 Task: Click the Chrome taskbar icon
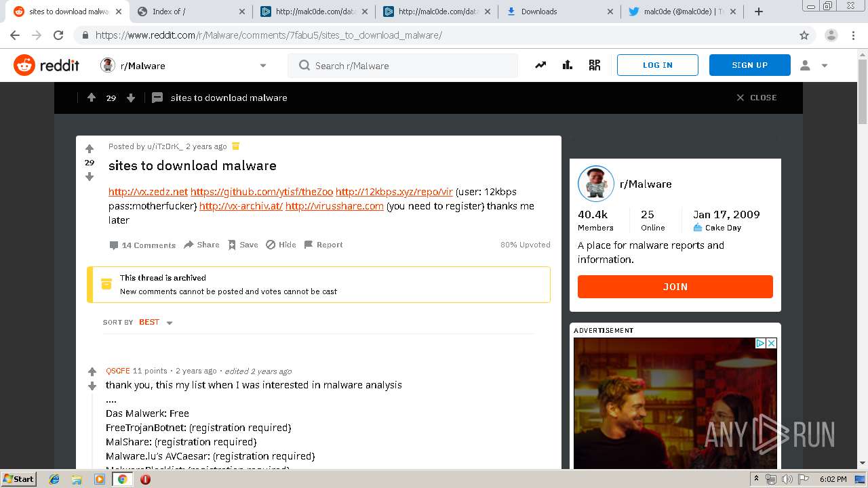122,479
